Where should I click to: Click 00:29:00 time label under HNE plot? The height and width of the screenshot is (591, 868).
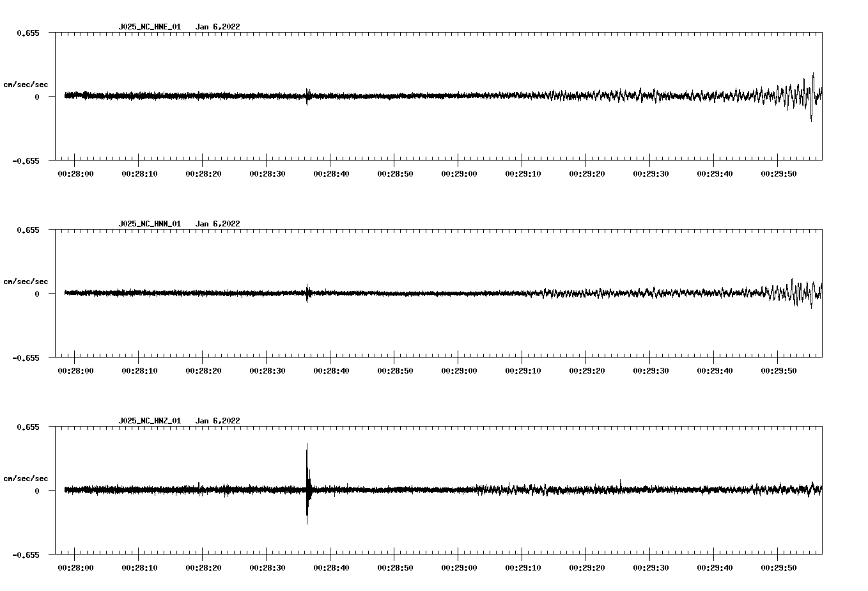pyautogui.click(x=459, y=173)
